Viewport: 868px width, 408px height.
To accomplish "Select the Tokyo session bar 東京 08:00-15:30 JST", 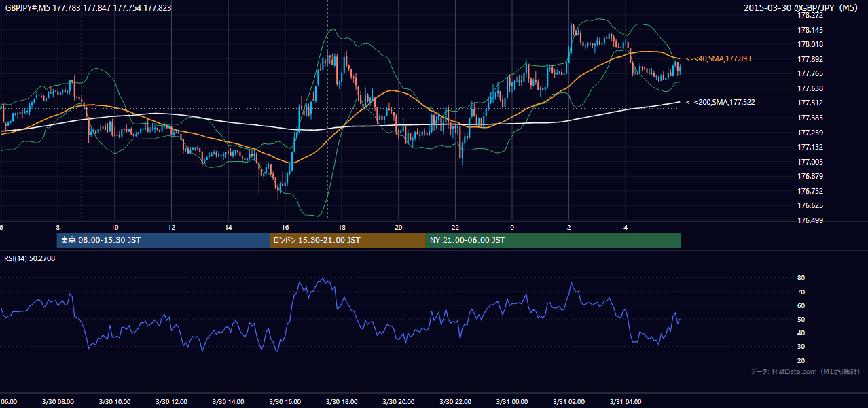I will point(163,240).
